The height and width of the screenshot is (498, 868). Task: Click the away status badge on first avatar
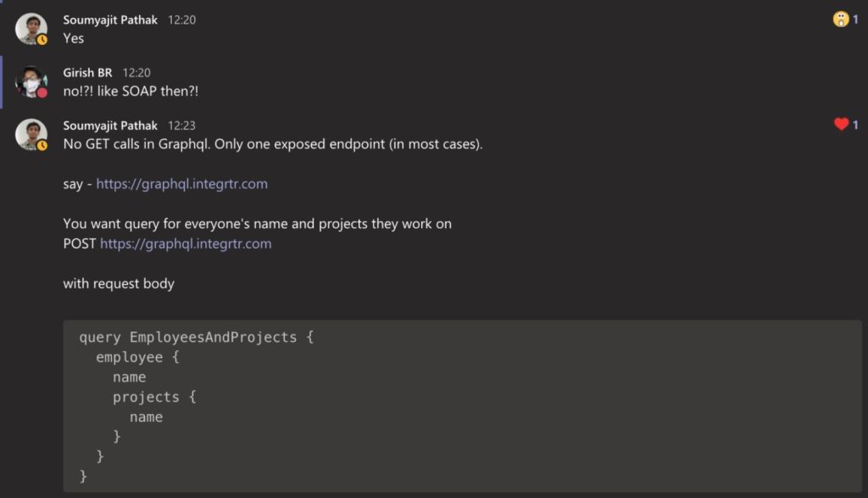click(x=42, y=39)
